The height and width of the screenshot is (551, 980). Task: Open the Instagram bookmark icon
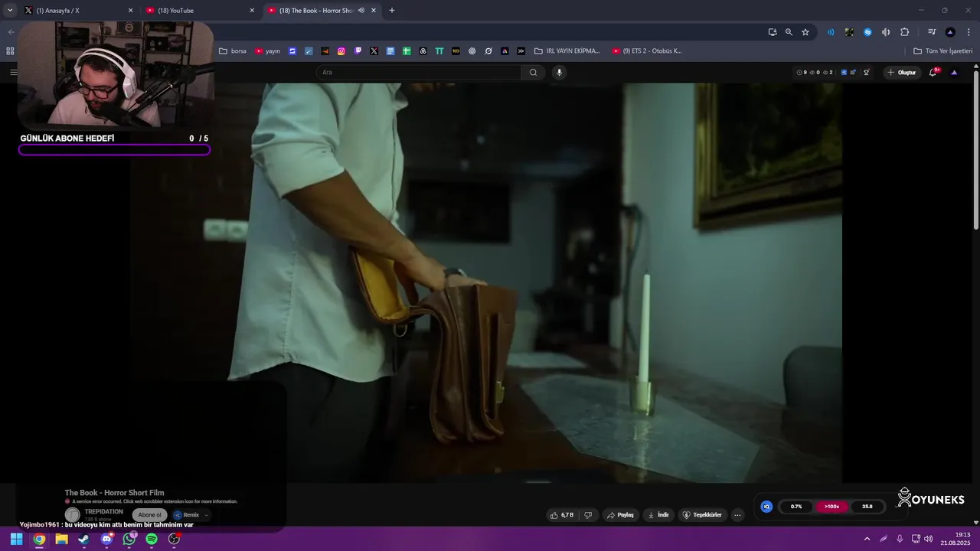[x=341, y=51]
